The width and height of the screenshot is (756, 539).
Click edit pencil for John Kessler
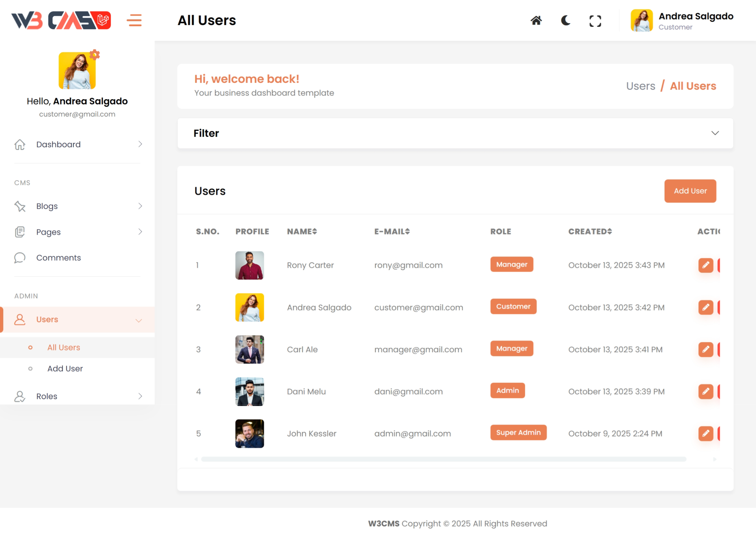click(x=705, y=433)
